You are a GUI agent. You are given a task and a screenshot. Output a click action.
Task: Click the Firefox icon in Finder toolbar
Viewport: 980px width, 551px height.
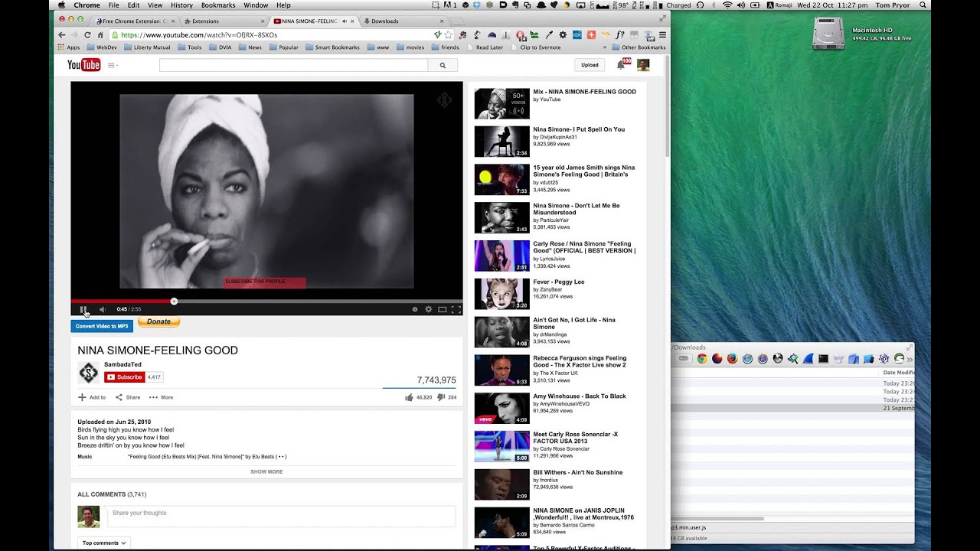click(732, 358)
